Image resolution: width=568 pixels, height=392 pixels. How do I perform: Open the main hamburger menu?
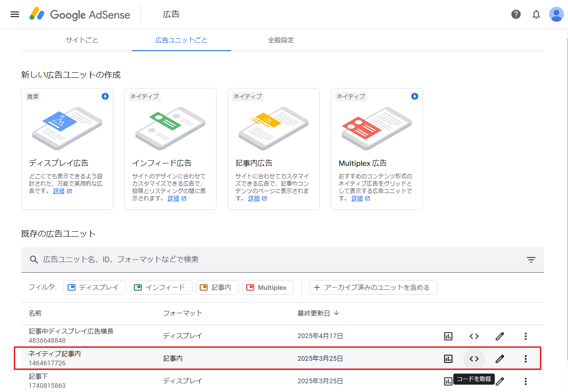[15, 14]
